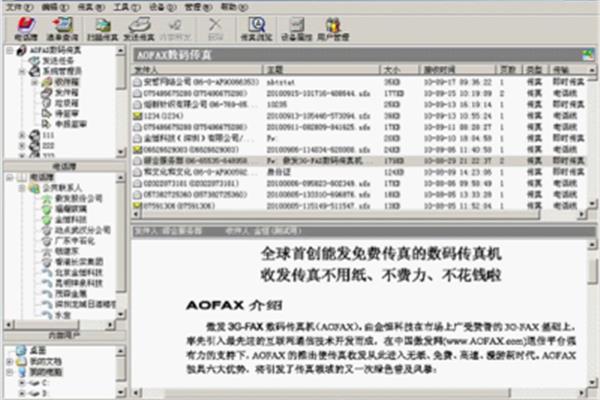This screenshot has height=400, width=600.
Task: Open the 文件(F) menu
Action: [20, 7]
